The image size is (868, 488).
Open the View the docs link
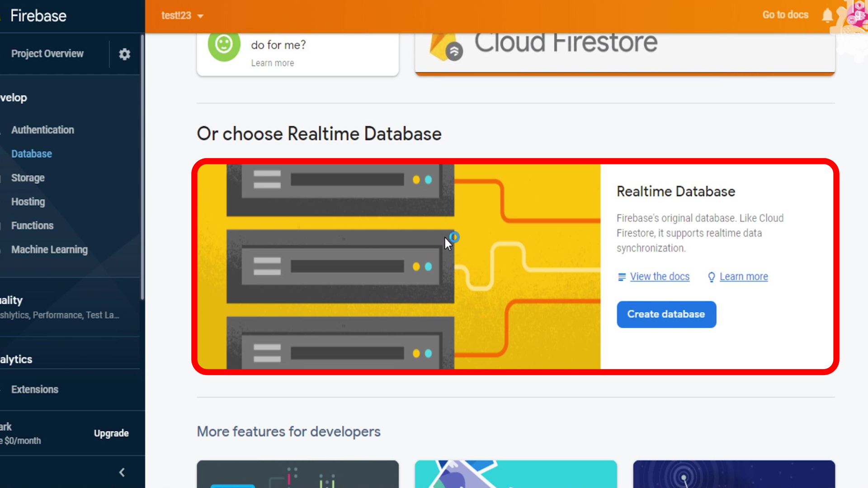pyautogui.click(x=660, y=277)
